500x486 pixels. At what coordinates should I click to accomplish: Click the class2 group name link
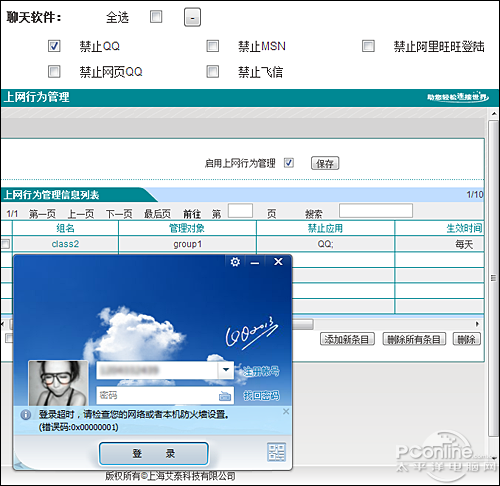tap(65, 244)
